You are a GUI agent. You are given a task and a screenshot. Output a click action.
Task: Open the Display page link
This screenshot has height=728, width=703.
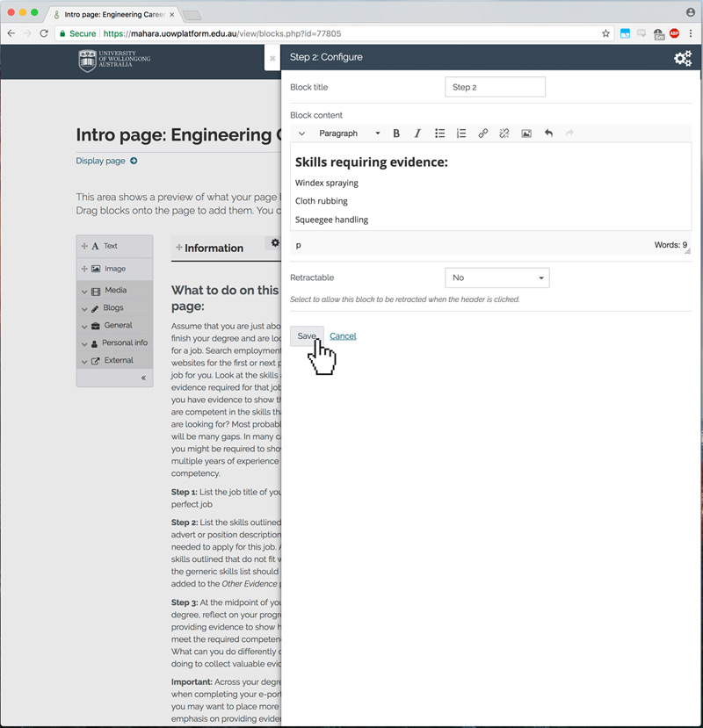click(x=100, y=161)
